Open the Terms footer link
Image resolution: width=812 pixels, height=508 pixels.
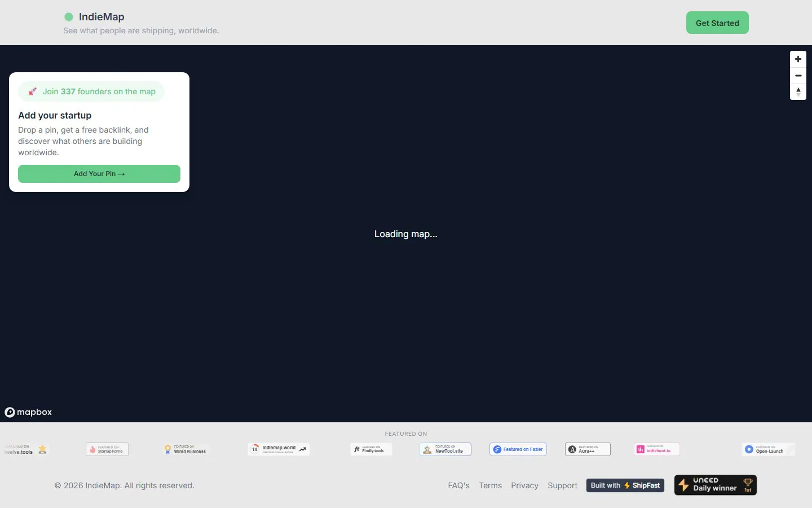[490, 485]
